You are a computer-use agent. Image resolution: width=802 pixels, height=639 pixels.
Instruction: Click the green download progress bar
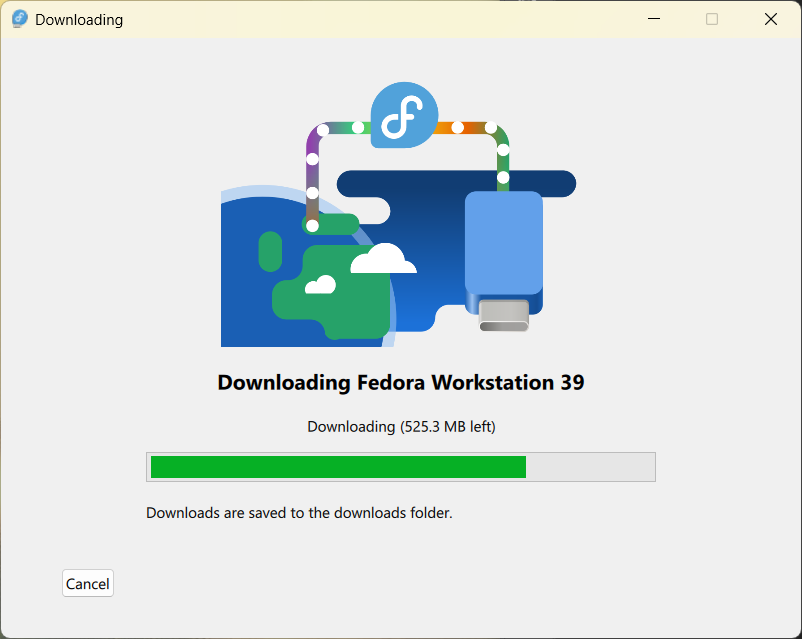(400, 467)
